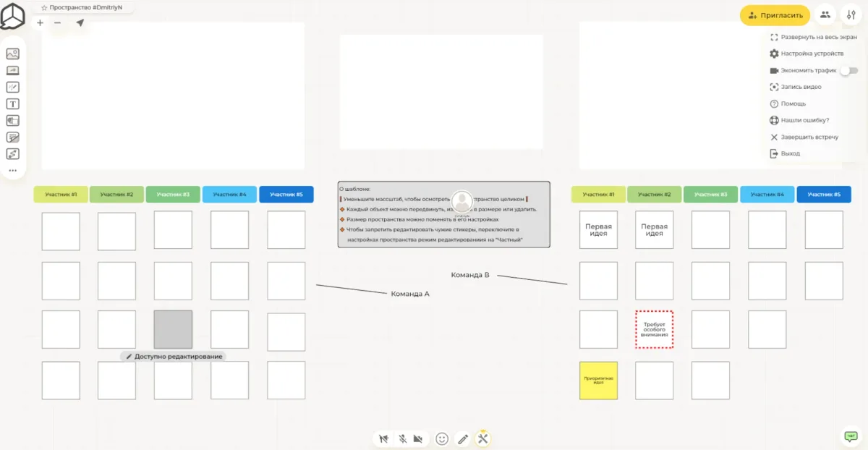Toggle the disabled camera button
The width and height of the screenshot is (868, 450).
pyautogui.click(x=418, y=438)
